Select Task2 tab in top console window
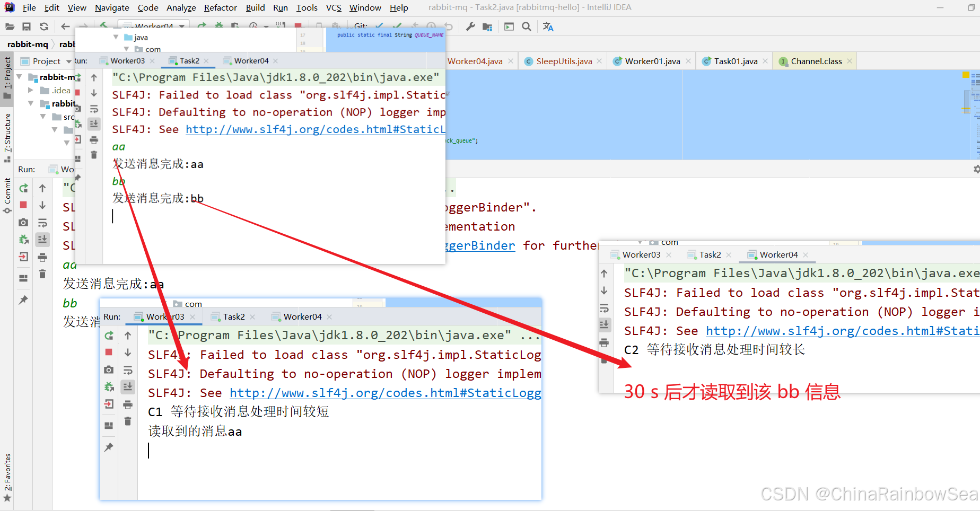Screen dimensions: 980x511 click(189, 60)
